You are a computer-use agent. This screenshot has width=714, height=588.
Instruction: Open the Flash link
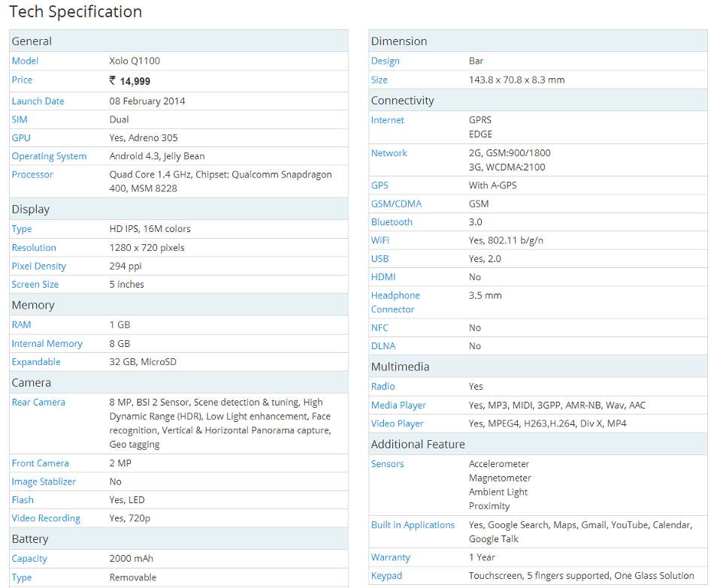click(x=23, y=499)
